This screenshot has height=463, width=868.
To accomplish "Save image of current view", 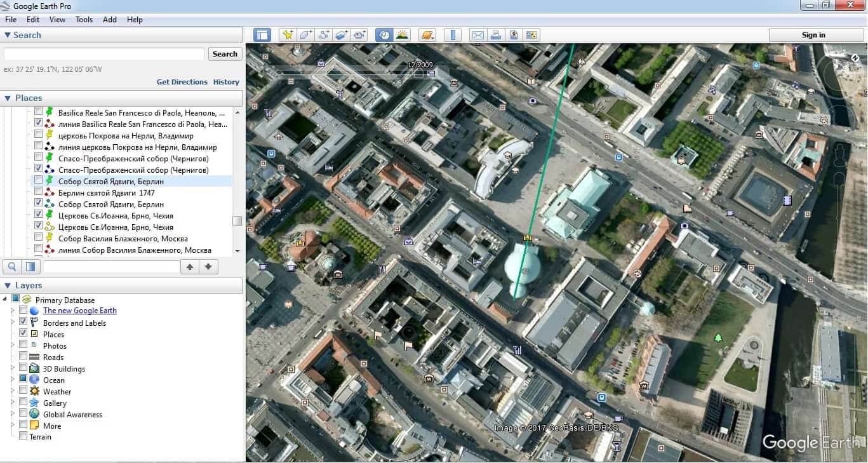I will (514, 35).
